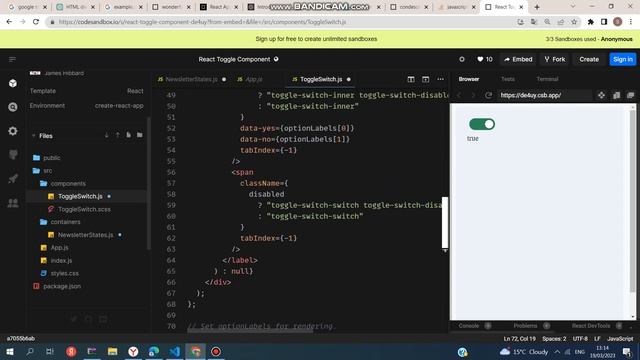Open ToggleSwitch.js in file tree
This screenshot has width=640, height=360.
(x=80, y=196)
